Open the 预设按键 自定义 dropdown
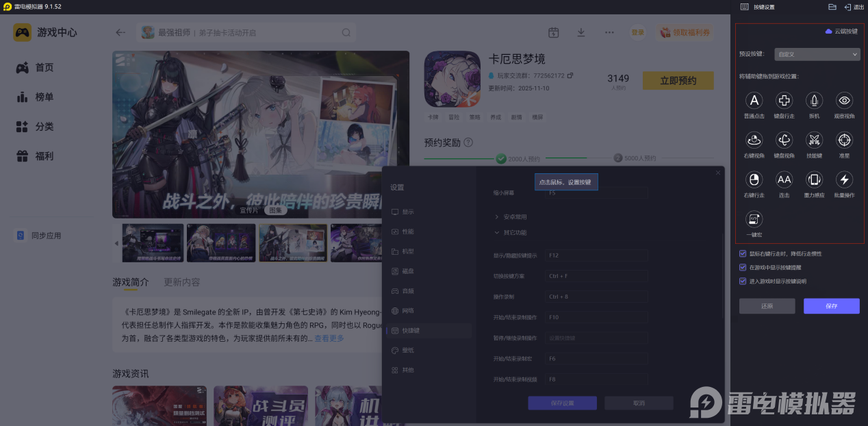Screen dimensions: 868x426 817,54
